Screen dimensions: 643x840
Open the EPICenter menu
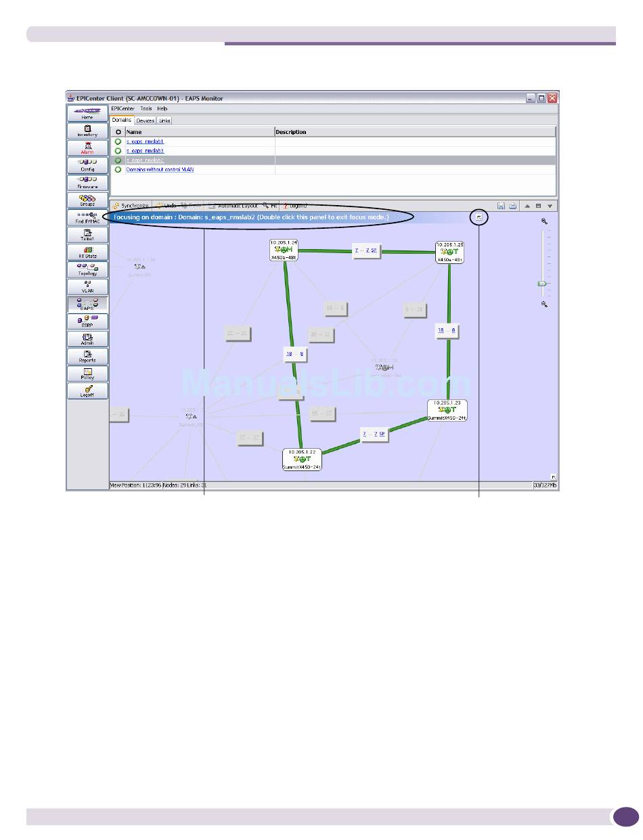[123, 108]
